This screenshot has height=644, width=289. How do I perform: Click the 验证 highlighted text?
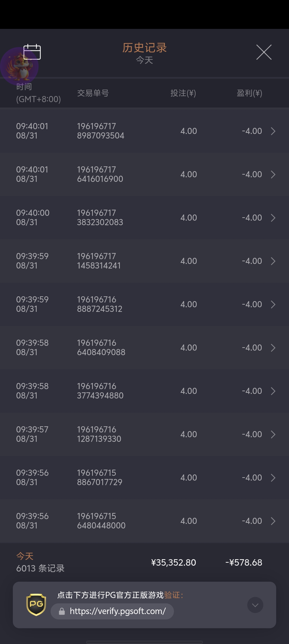172,595
